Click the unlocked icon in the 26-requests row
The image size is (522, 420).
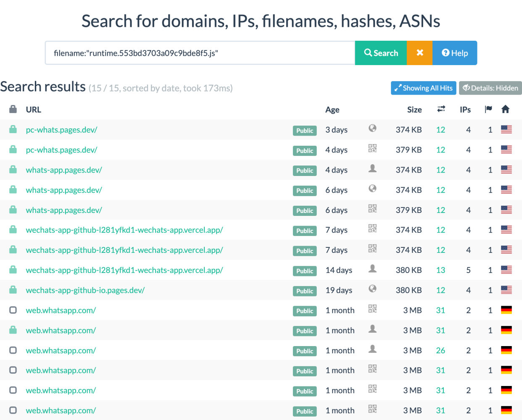[13, 350]
